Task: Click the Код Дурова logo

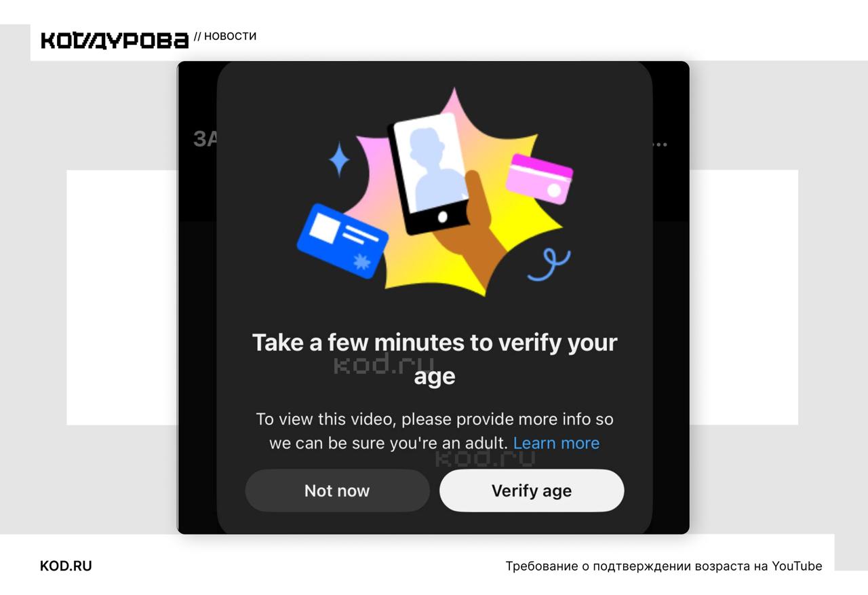Action: [x=114, y=41]
